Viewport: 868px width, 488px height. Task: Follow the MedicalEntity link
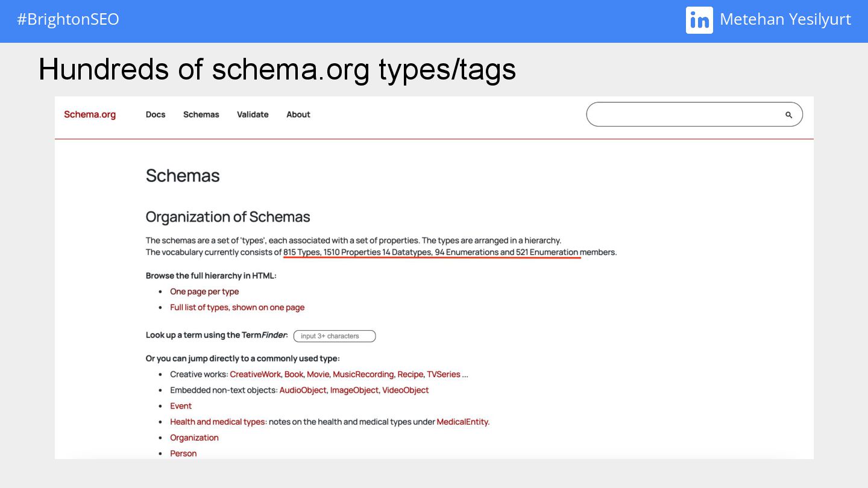[463, 422]
